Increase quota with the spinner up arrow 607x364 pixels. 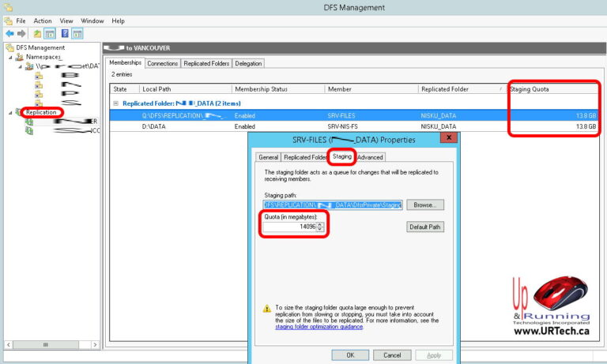tap(320, 223)
